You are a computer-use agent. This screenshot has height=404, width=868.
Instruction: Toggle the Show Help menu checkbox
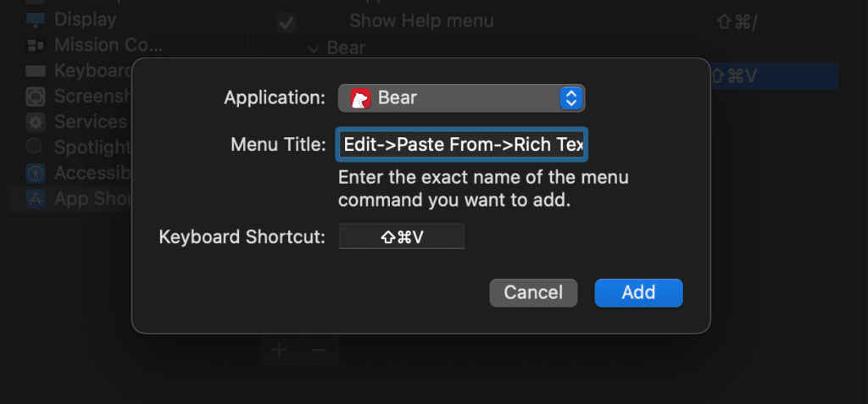point(287,23)
